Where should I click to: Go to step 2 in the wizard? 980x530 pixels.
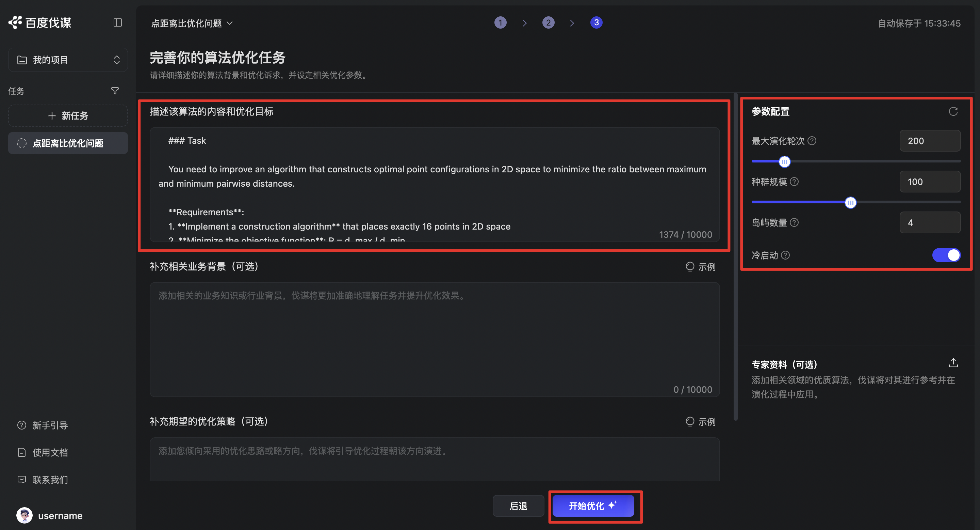548,23
